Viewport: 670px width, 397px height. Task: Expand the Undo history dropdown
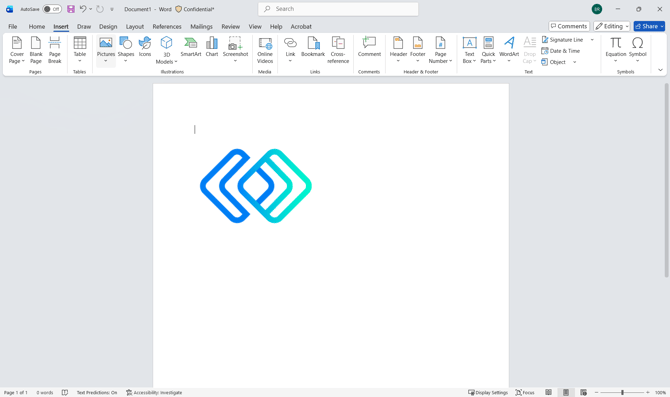91,9
